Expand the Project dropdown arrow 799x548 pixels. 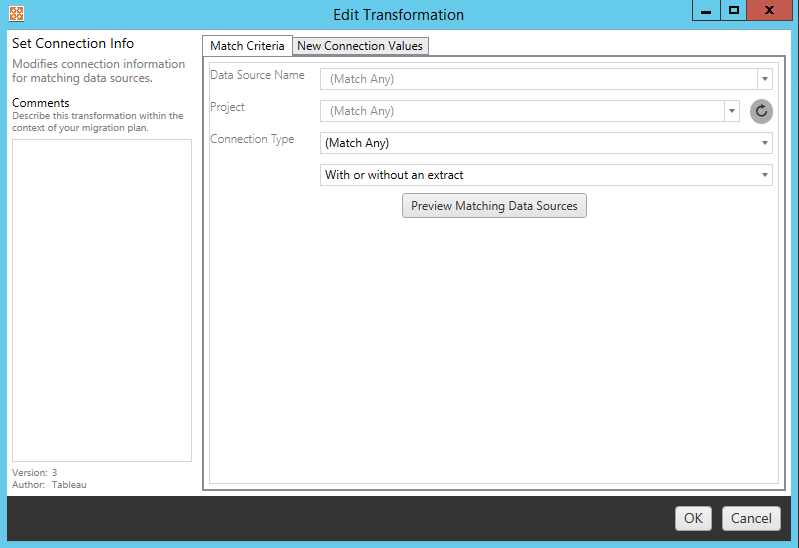732,111
